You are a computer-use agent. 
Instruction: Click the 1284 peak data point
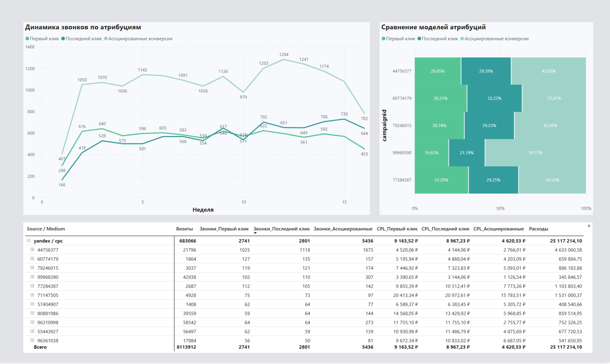[284, 59]
